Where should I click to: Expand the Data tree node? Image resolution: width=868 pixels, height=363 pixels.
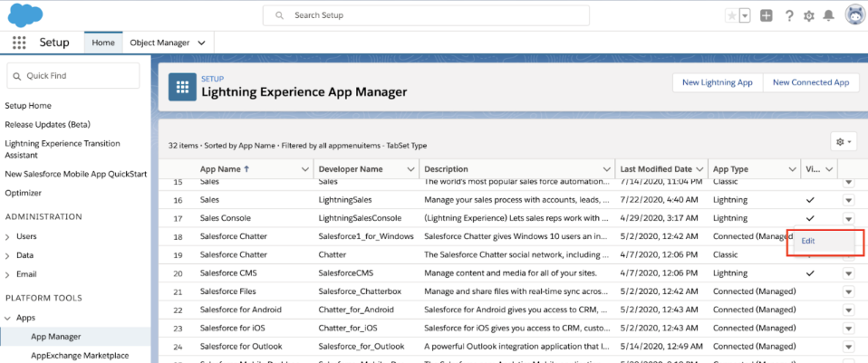point(7,255)
